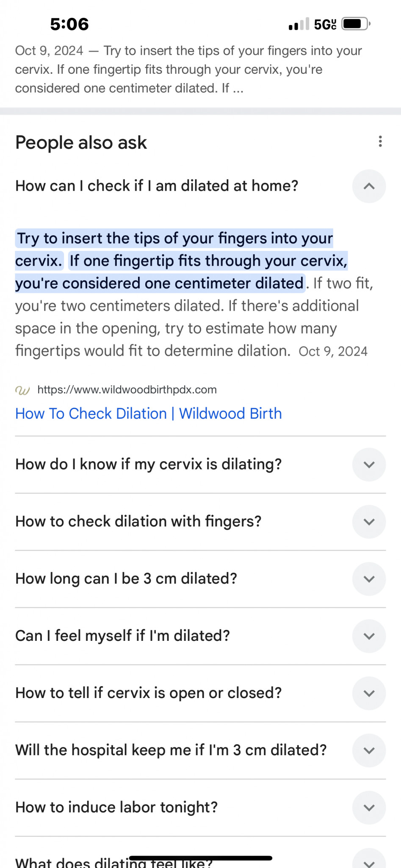Tap the home indicator bar at bottom
The height and width of the screenshot is (868, 401).
click(200, 858)
